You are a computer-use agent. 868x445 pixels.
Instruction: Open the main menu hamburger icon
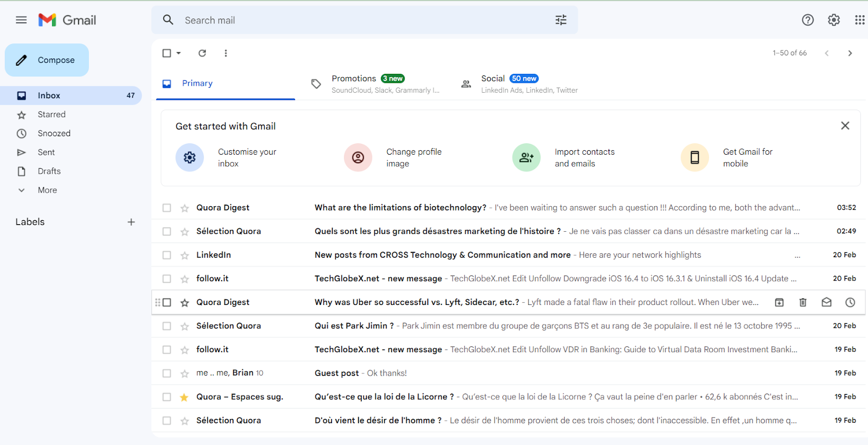[21, 20]
